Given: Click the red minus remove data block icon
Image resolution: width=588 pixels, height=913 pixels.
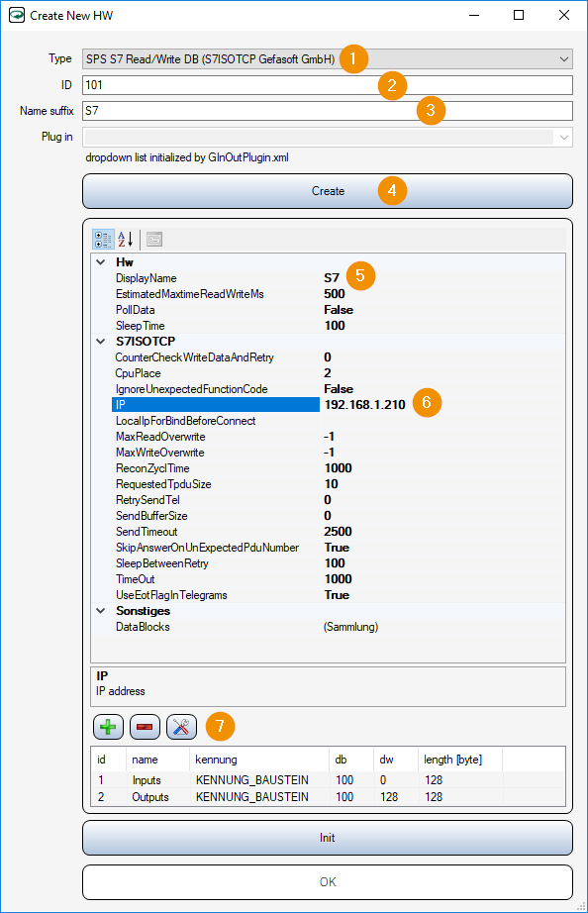Looking at the screenshot, I should pyautogui.click(x=145, y=727).
